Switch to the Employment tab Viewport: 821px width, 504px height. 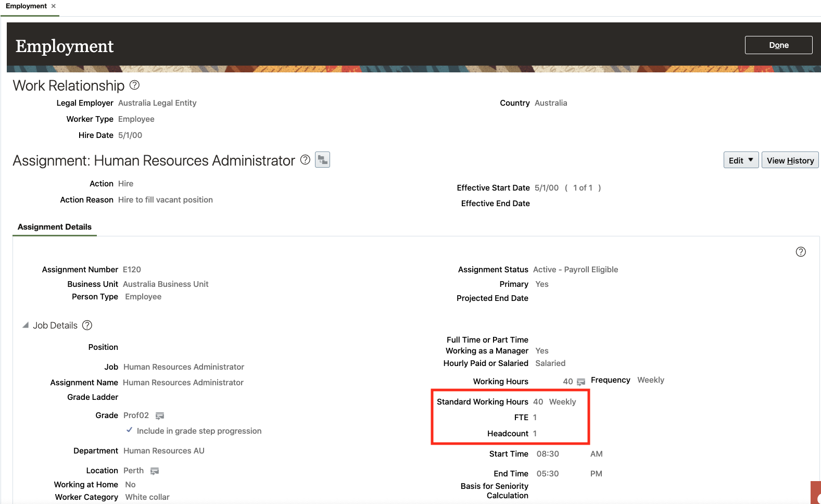click(26, 6)
